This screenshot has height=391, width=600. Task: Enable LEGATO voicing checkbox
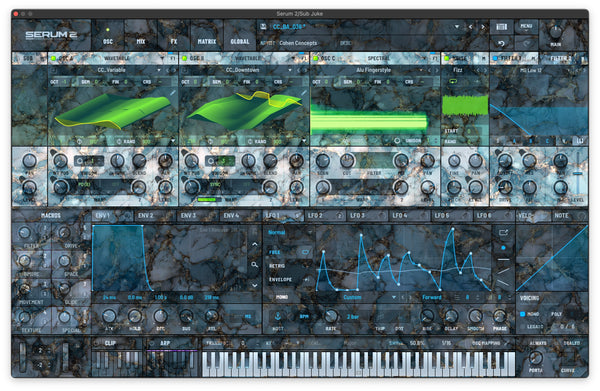click(x=523, y=326)
